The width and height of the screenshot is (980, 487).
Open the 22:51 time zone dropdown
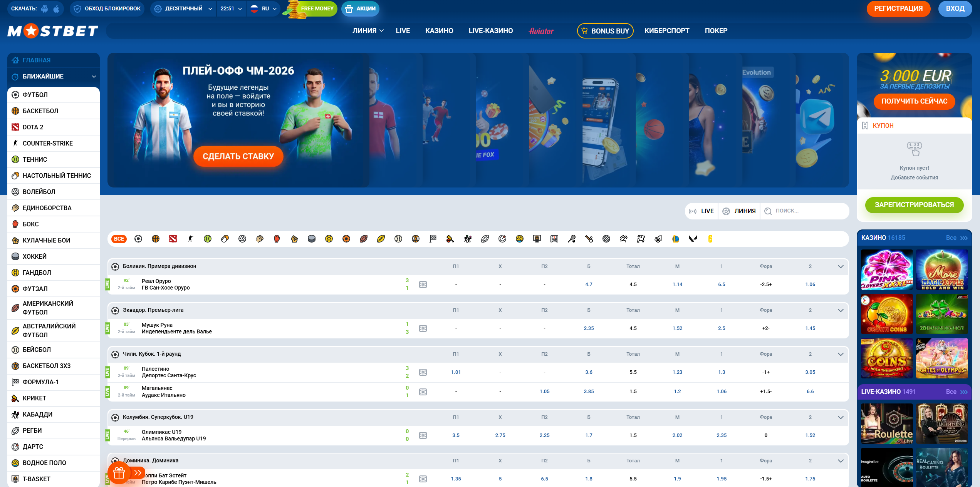click(x=231, y=8)
